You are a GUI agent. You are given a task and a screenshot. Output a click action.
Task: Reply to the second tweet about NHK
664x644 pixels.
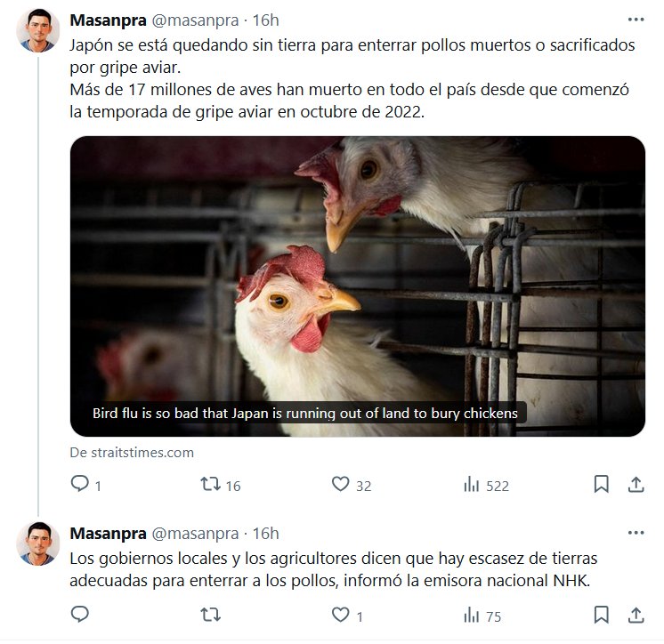point(79,615)
